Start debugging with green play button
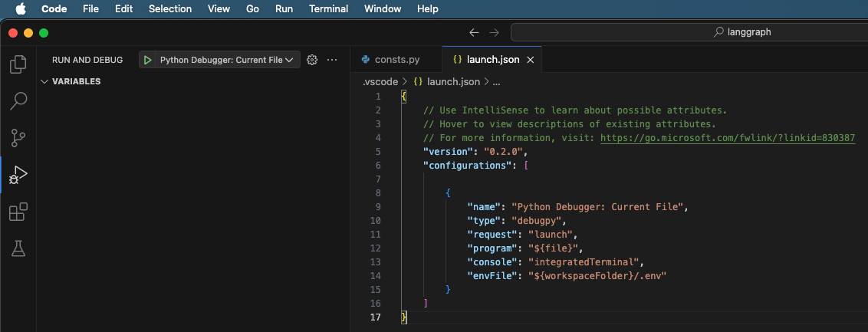This screenshot has width=868, height=332. point(147,60)
